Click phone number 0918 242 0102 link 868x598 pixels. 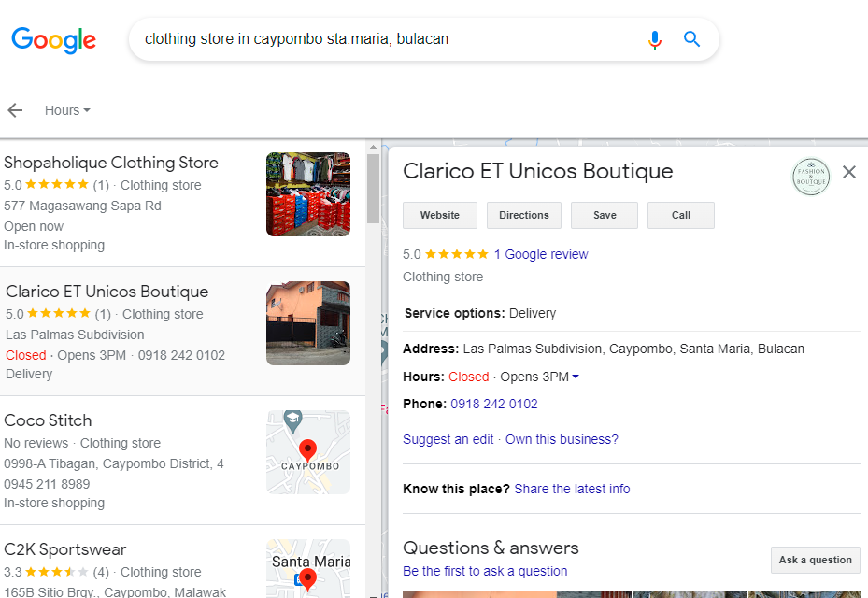coord(494,405)
